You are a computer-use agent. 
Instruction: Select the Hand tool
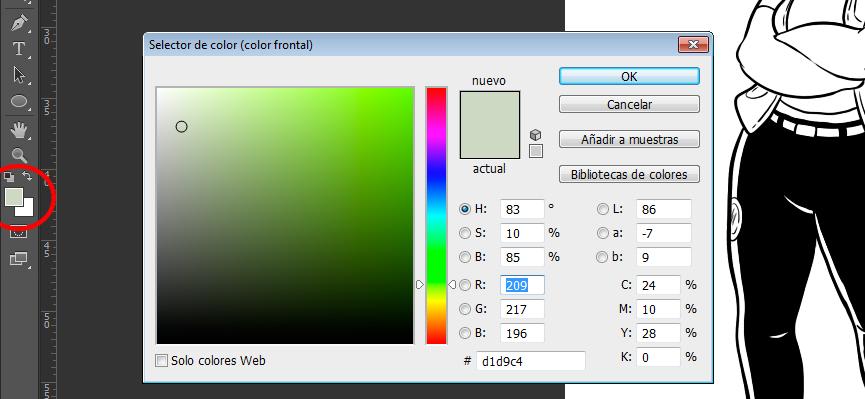(x=19, y=131)
